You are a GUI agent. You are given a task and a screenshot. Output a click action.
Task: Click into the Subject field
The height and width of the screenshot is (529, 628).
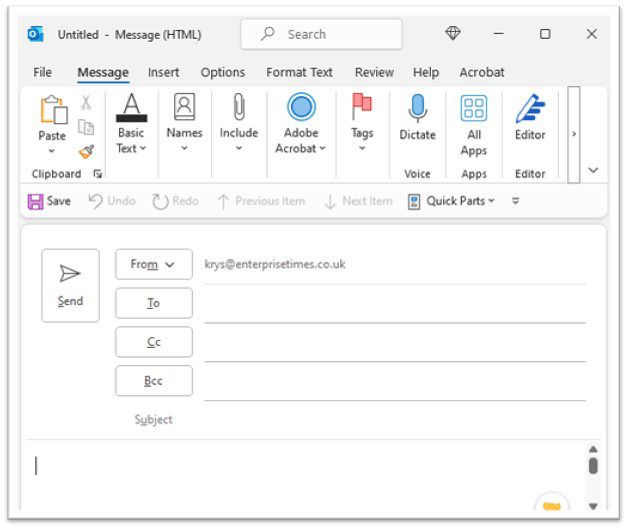(x=395, y=420)
